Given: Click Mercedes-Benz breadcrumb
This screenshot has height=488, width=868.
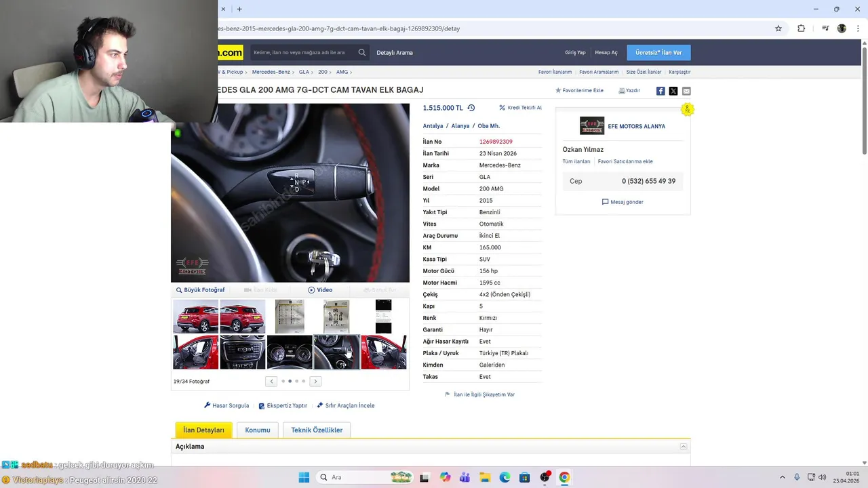Looking at the screenshot, I should click(x=271, y=72).
